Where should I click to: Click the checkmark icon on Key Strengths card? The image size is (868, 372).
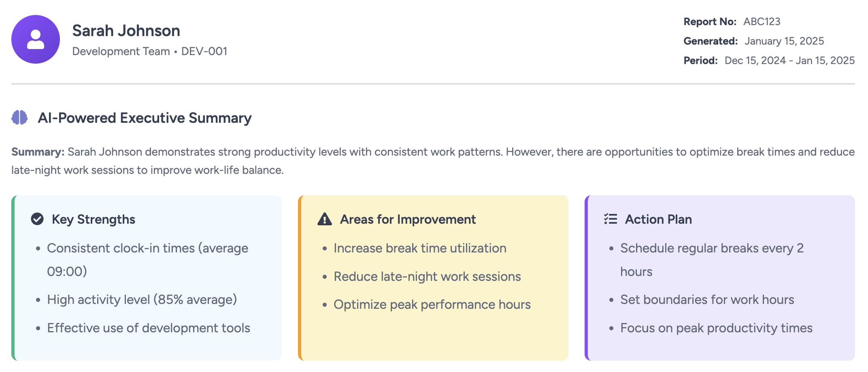point(36,219)
